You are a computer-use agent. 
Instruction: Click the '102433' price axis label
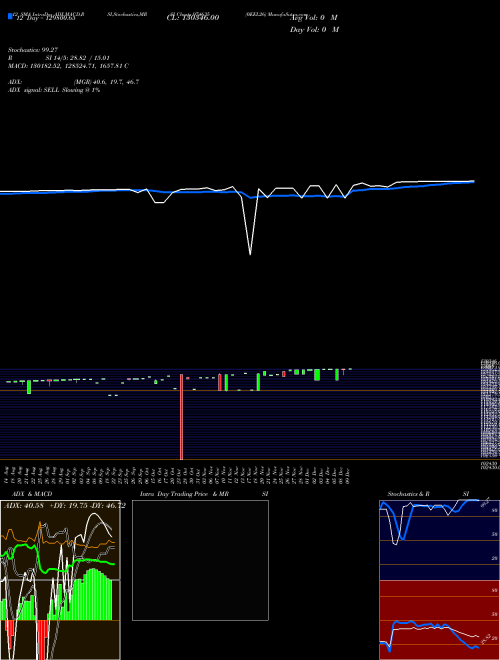(488, 463)
